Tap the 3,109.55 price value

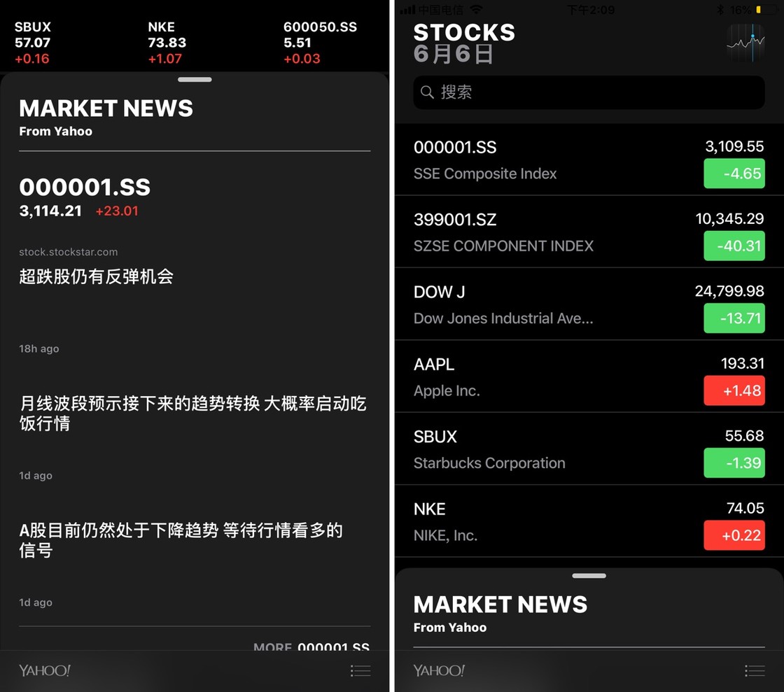(734, 146)
